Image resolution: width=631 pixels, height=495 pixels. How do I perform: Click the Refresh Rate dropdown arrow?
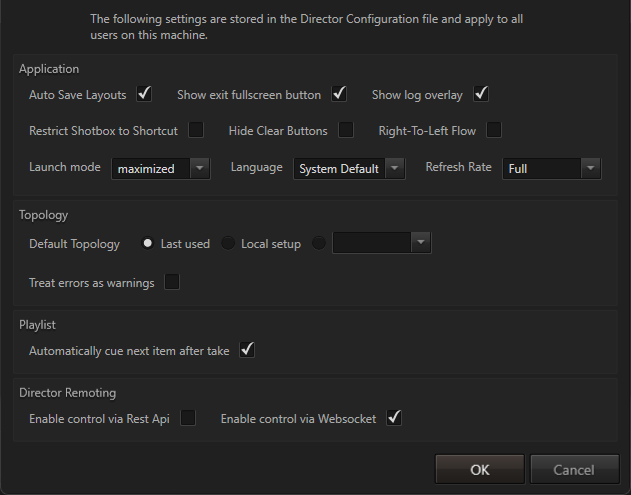[590, 168]
